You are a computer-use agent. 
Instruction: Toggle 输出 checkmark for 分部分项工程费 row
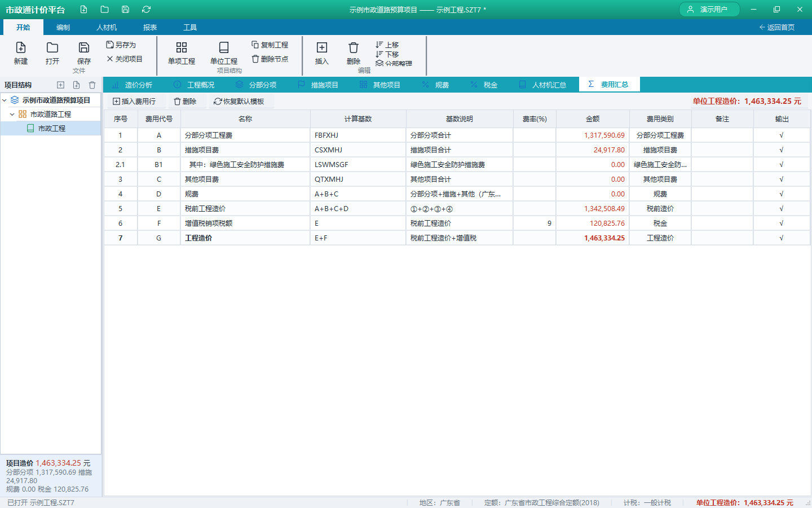tap(782, 135)
